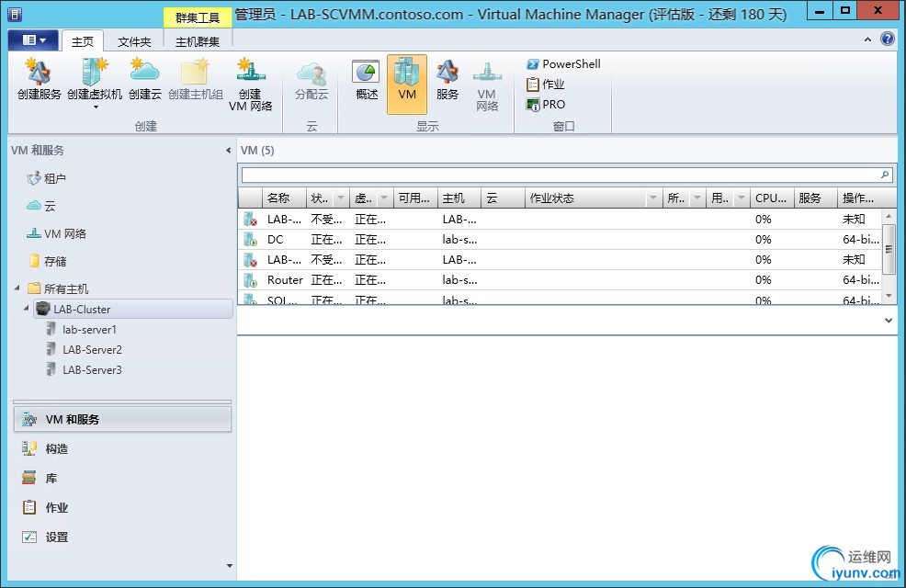Viewport: 906px width, 588px height.
Task: Select Storage (存储) in navigation tree
Action: pos(48,262)
